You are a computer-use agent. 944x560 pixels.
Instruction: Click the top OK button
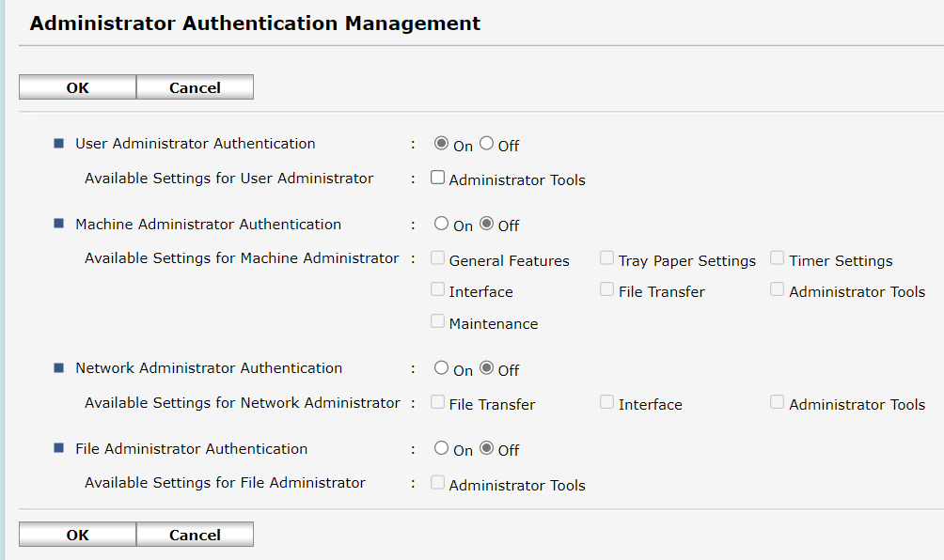tap(77, 87)
